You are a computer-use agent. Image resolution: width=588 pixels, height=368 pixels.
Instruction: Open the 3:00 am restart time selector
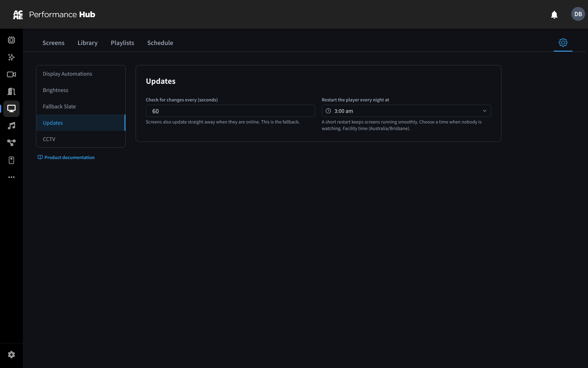click(406, 111)
